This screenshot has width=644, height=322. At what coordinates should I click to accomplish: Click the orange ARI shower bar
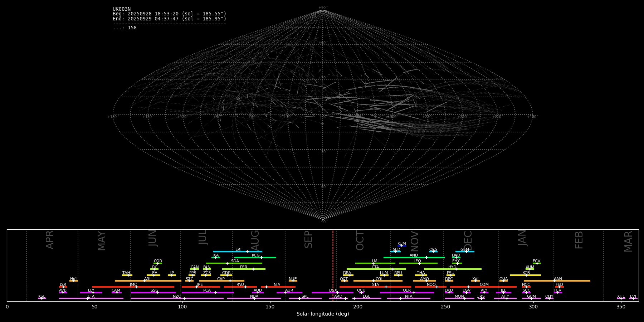click(x=148, y=281)
